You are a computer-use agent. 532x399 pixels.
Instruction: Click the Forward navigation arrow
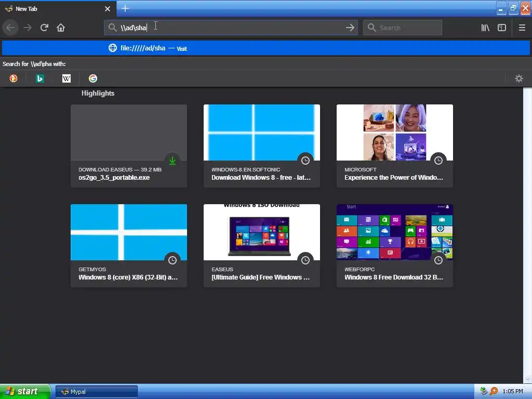28,28
